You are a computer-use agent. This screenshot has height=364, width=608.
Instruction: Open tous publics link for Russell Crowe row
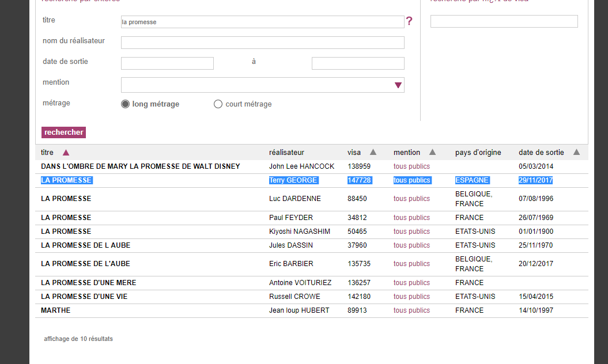pyautogui.click(x=411, y=297)
